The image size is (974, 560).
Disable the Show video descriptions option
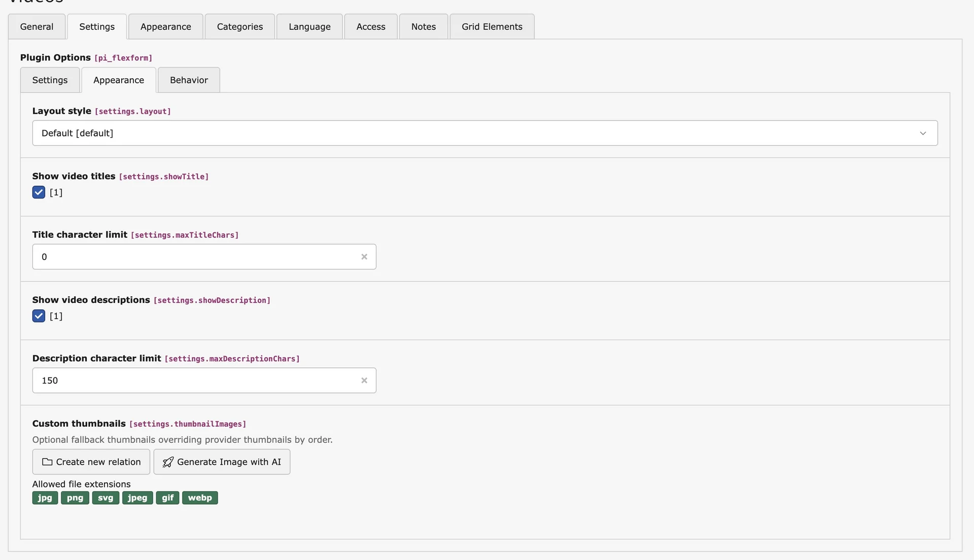pyautogui.click(x=38, y=316)
